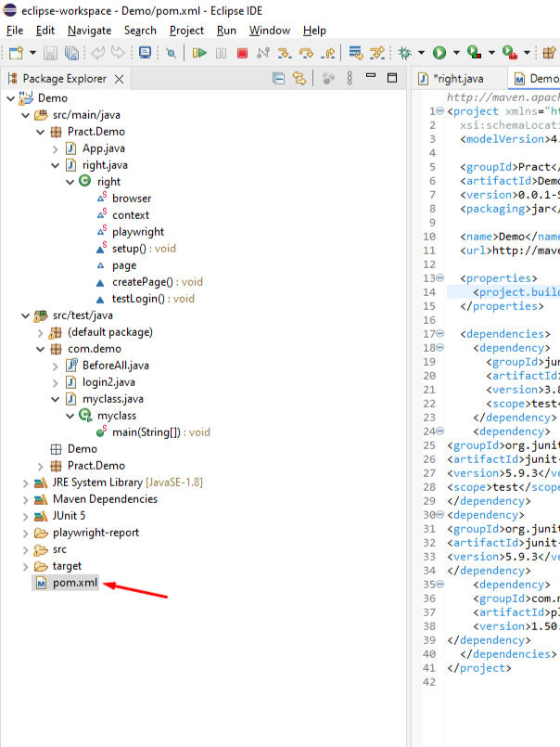Expand the Maven Dependencies node

[x=25, y=500]
